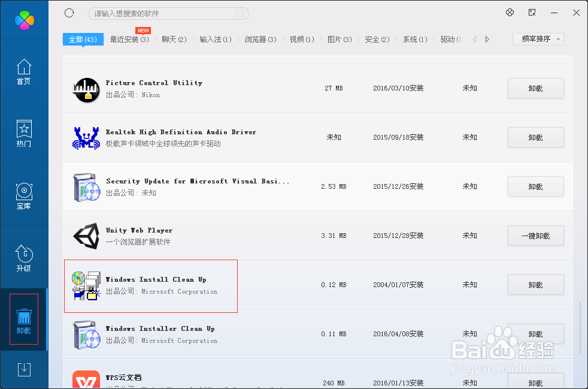
Task: Click the Security Update installer icon
Action: coord(86,187)
